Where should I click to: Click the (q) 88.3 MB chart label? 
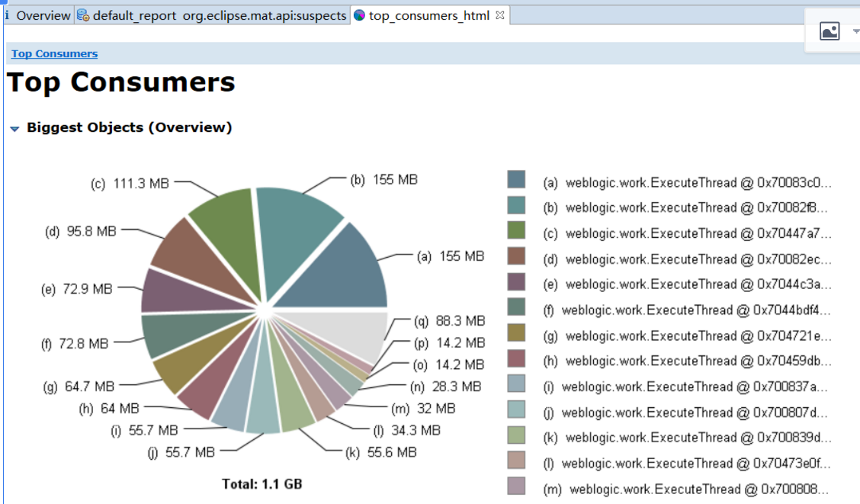450,321
